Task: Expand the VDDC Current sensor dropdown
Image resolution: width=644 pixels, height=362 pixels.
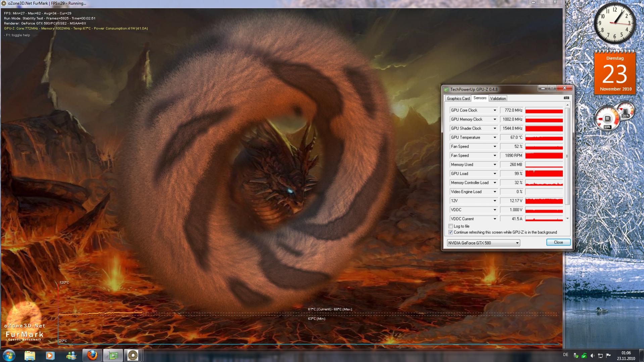Action: [495, 219]
